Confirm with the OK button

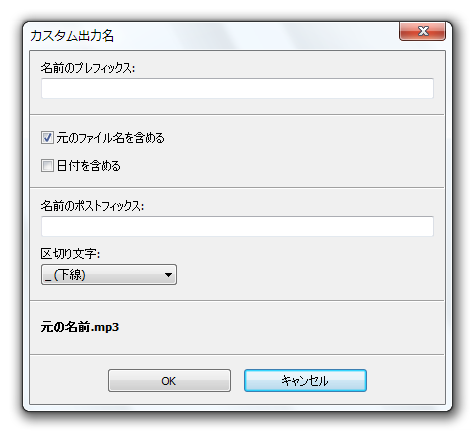169,380
